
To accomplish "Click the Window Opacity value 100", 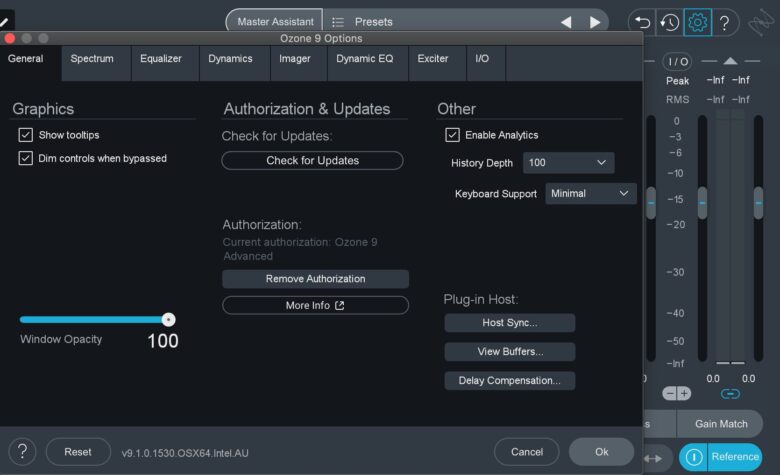I will [x=163, y=341].
